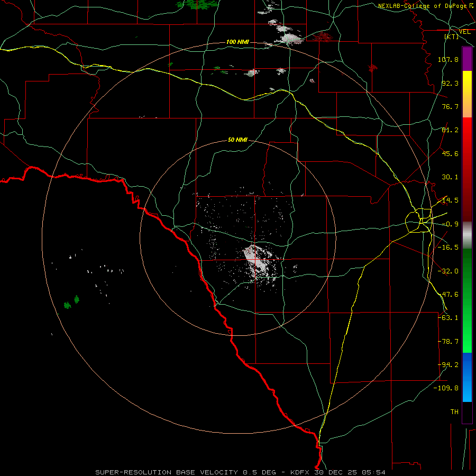The image size is (476, 476).
Task: Click the 76.7 legend value
Action: [x=450, y=106]
